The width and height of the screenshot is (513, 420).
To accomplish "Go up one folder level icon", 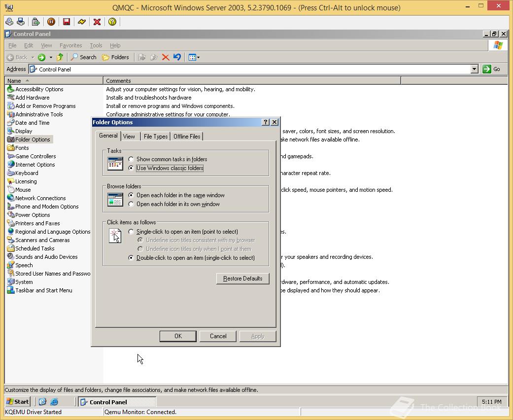I will (60, 57).
